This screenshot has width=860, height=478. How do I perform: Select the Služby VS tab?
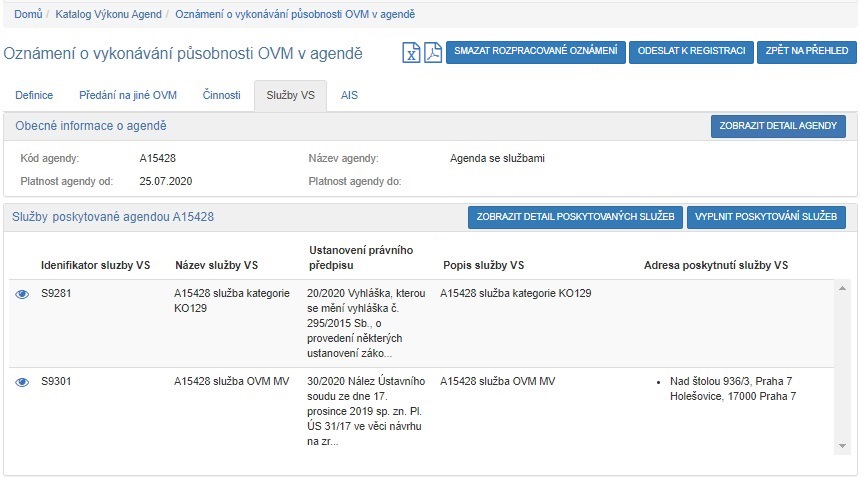(291, 95)
